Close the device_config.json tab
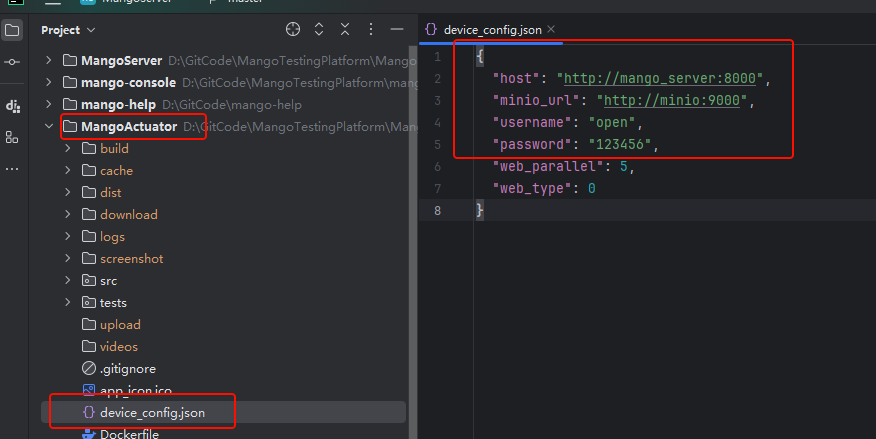The image size is (876, 439). pyautogui.click(x=551, y=30)
